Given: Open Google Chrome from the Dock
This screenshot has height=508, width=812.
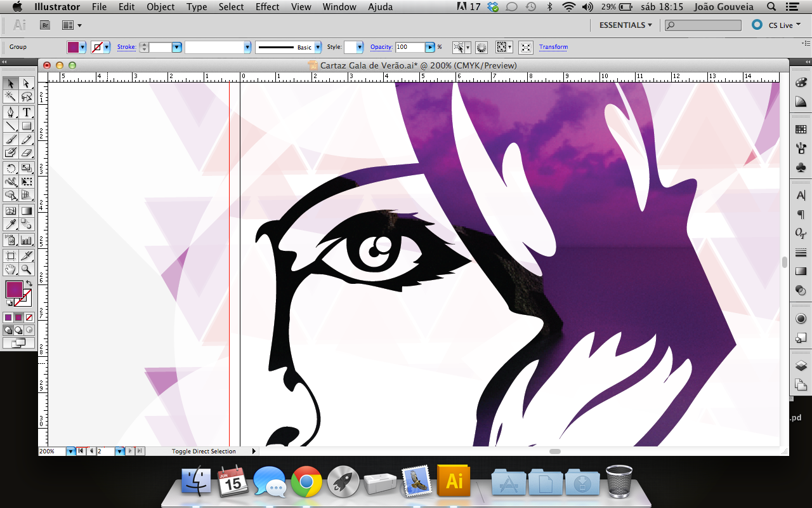Looking at the screenshot, I should pos(306,482).
